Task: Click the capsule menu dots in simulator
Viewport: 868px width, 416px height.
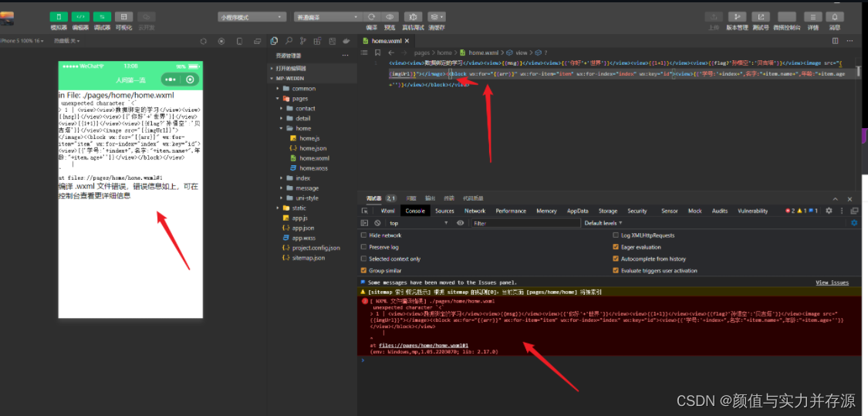Action: click(x=170, y=79)
